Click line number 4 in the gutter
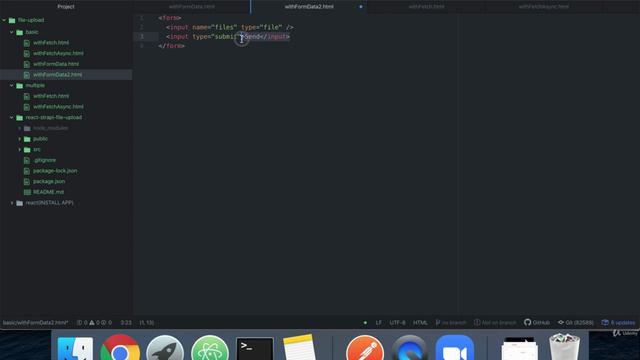 click(x=142, y=46)
